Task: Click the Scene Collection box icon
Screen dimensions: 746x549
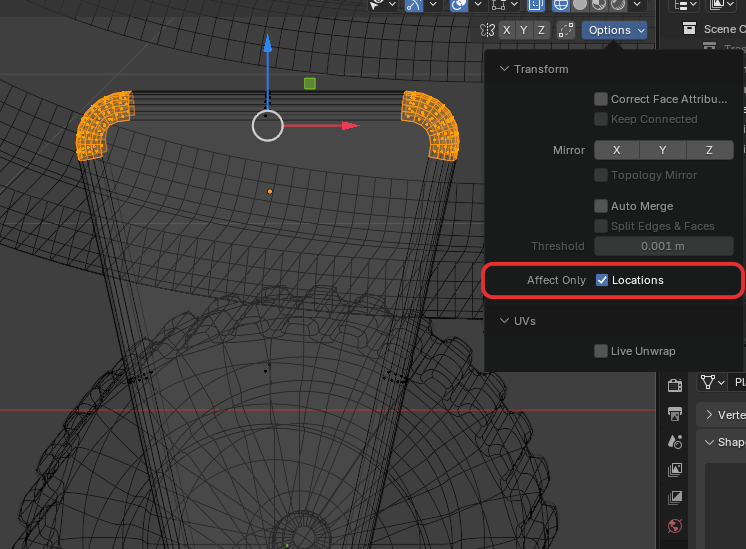Action: tap(689, 29)
